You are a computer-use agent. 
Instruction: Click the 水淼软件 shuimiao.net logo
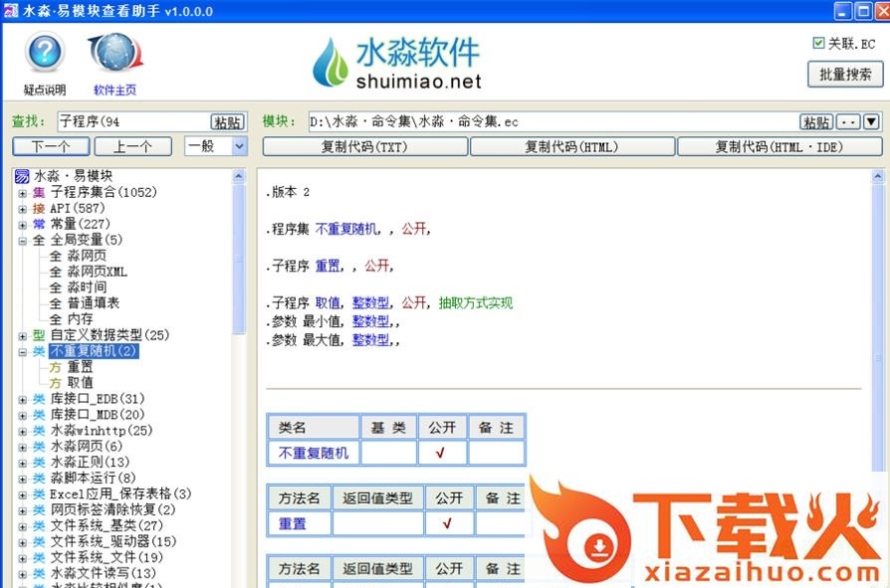[397, 63]
